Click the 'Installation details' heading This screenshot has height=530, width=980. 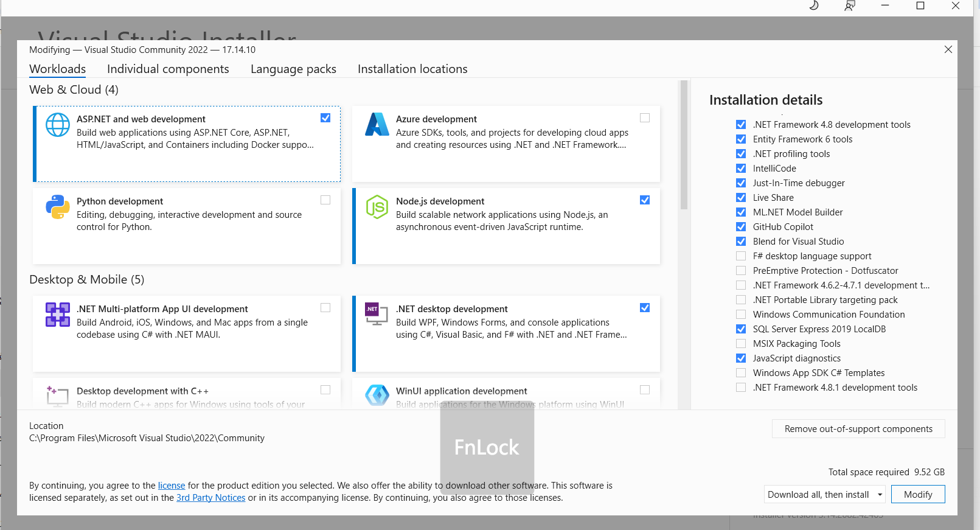coord(766,100)
